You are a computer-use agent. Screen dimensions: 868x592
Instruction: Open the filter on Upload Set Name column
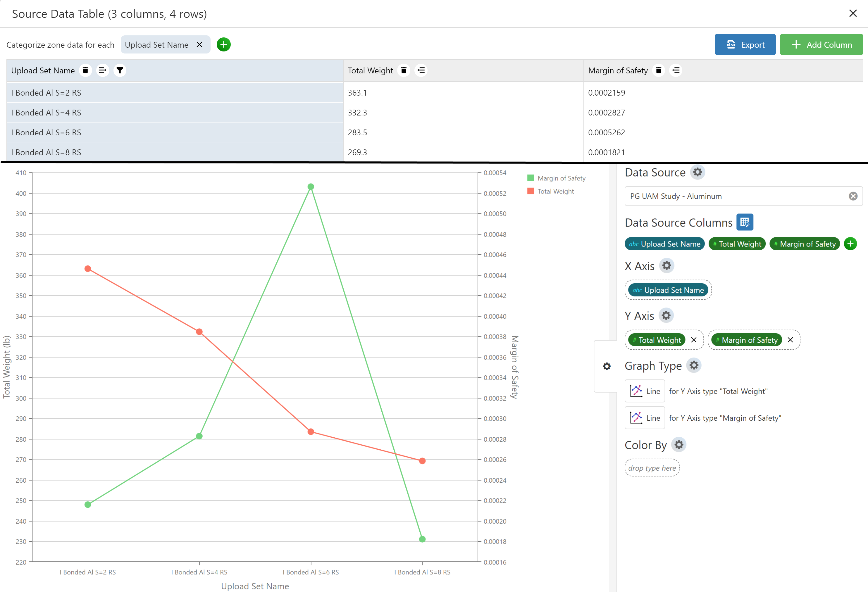120,70
